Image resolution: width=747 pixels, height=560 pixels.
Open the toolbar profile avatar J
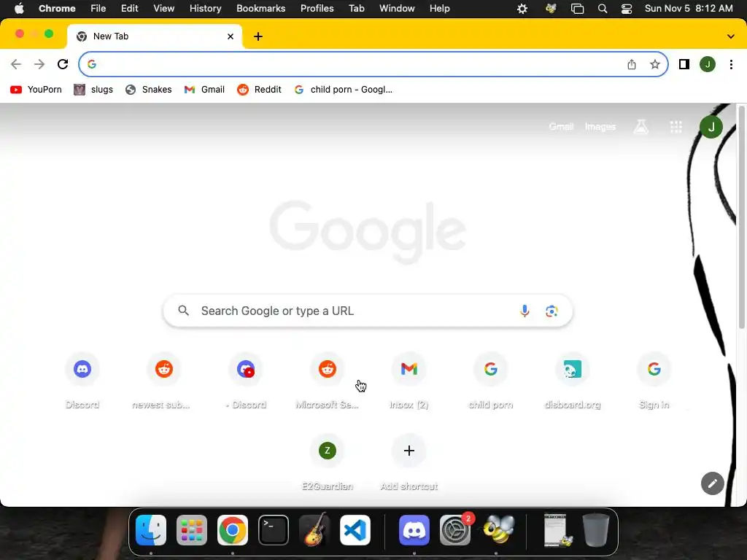tap(708, 64)
